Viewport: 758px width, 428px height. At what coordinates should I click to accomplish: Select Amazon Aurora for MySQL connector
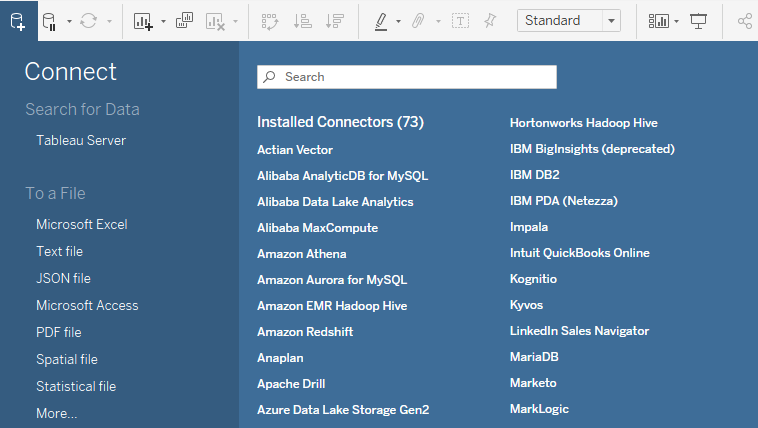point(332,280)
